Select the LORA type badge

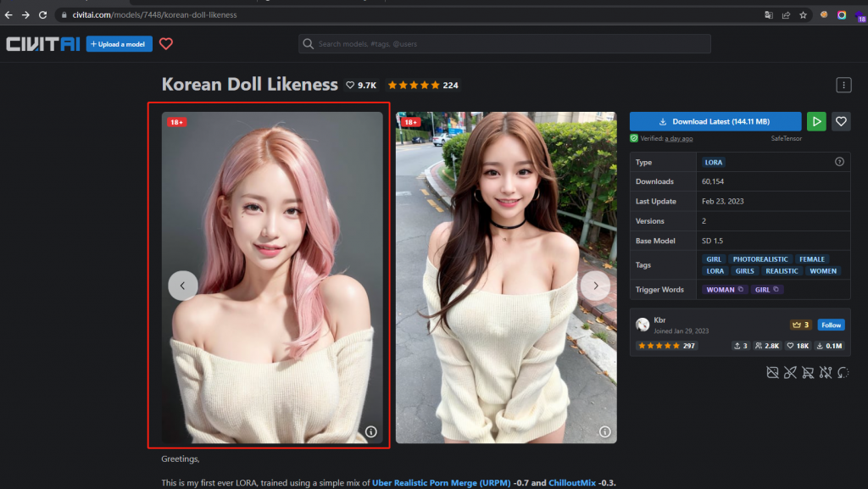pos(714,162)
